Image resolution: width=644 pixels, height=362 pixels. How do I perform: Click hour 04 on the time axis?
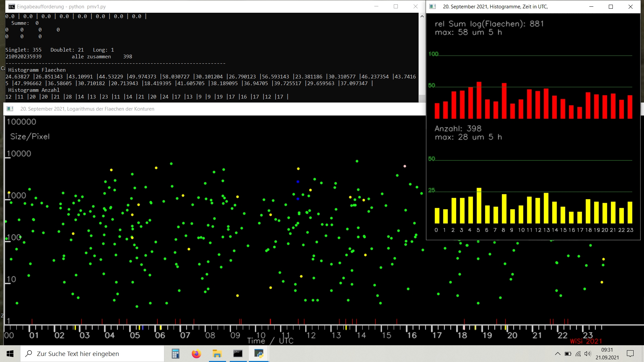110,335
